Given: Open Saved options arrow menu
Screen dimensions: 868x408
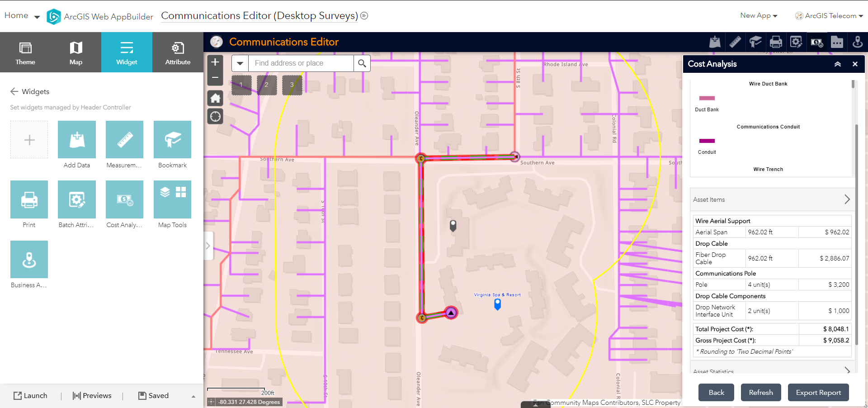Looking at the screenshot, I should (x=193, y=396).
